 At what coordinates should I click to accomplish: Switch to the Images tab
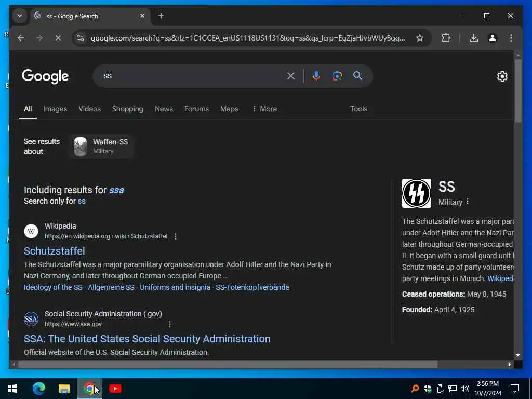point(55,109)
